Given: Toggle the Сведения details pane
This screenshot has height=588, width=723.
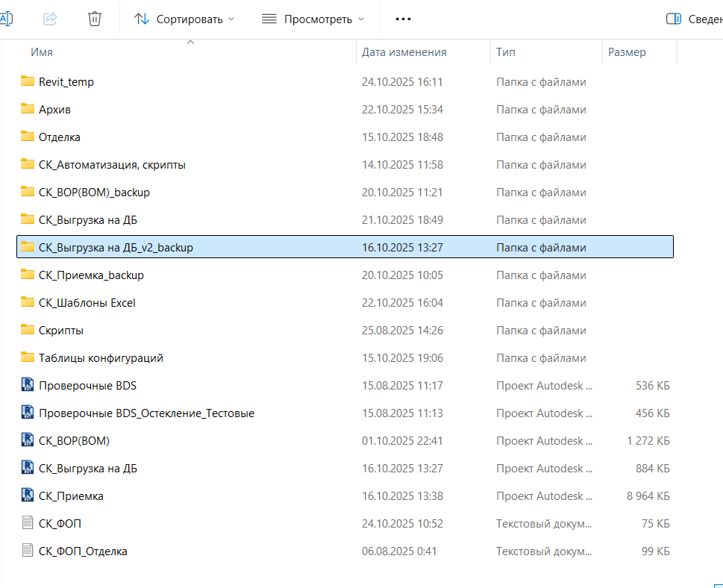Looking at the screenshot, I should 695,19.
